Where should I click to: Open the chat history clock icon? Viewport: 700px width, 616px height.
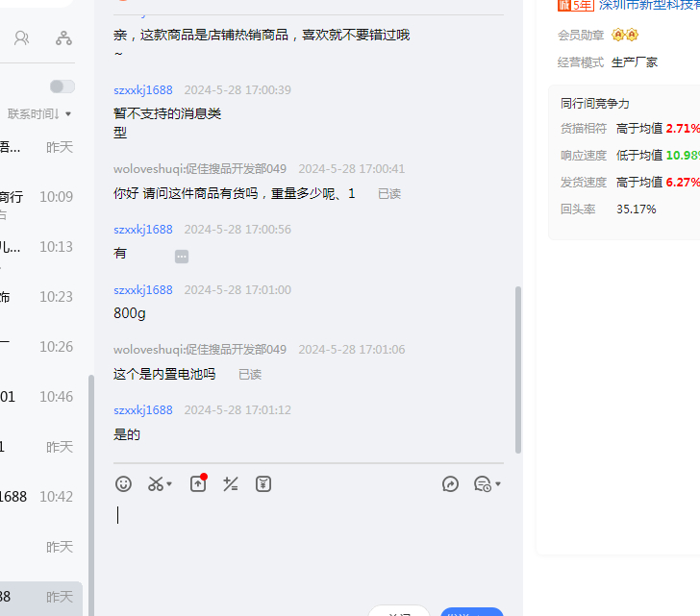483,484
